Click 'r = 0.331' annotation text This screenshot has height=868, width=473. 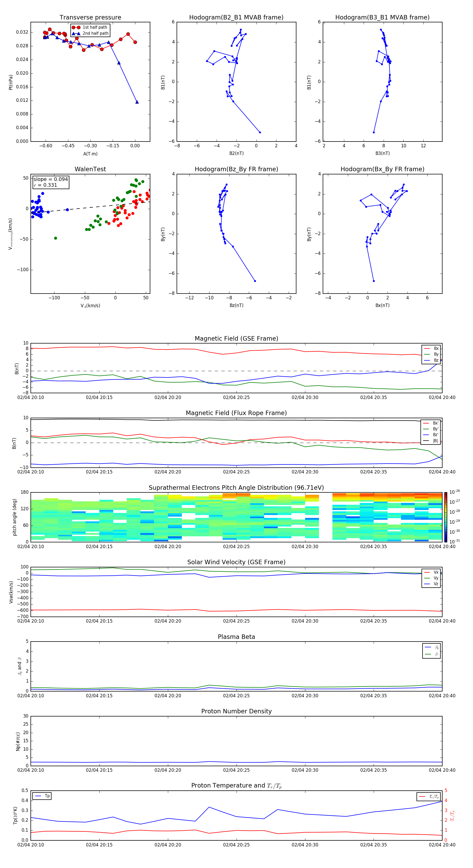pyautogui.click(x=45, y=185)
